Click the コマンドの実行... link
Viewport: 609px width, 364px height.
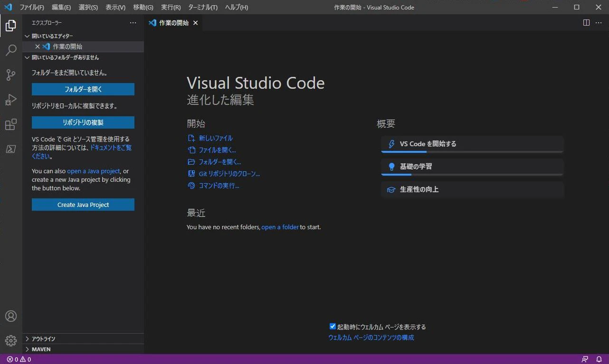tap(219, 186)
